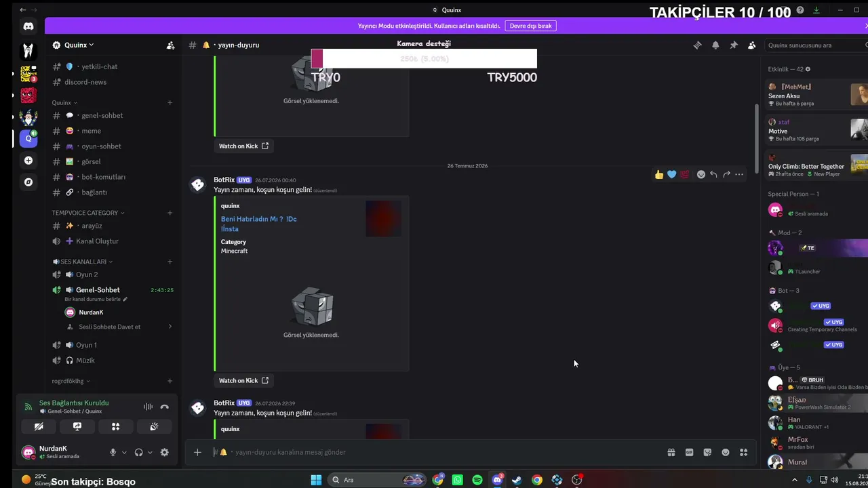
Task: Open the apps launcher in message bar
Action: pyautogui.click(x=743, y=452)
